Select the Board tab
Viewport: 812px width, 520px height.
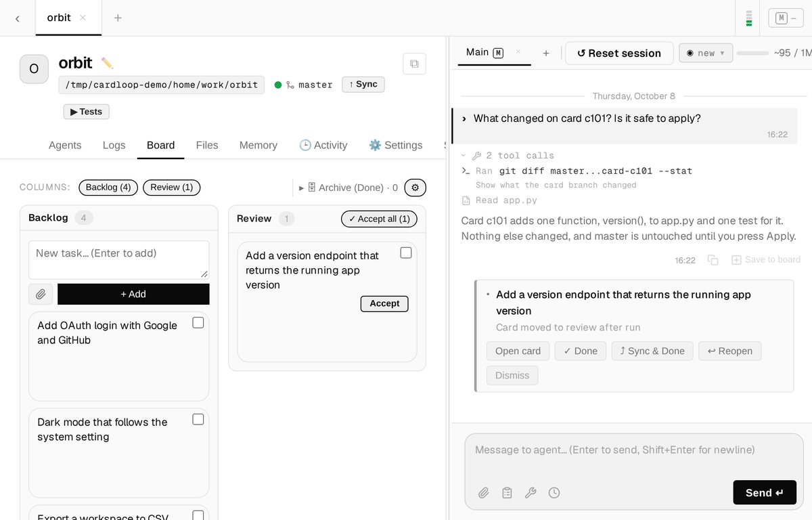pos(161,145)
